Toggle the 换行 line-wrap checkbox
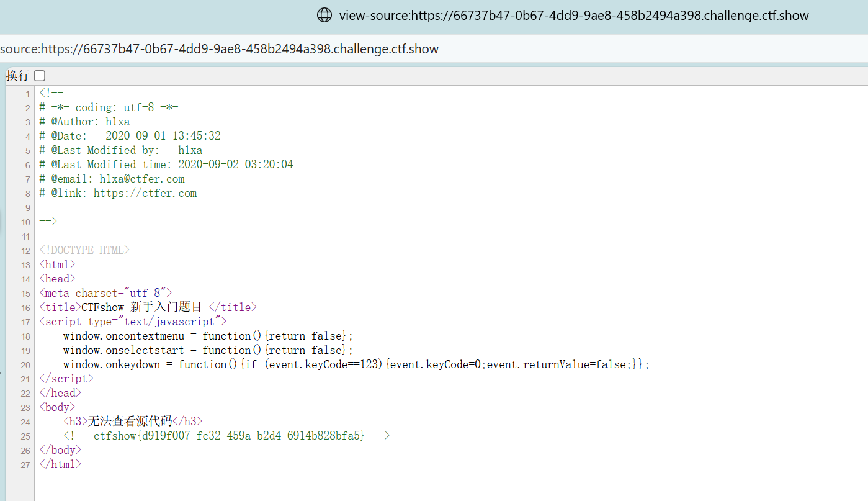 tap(40, 76)
